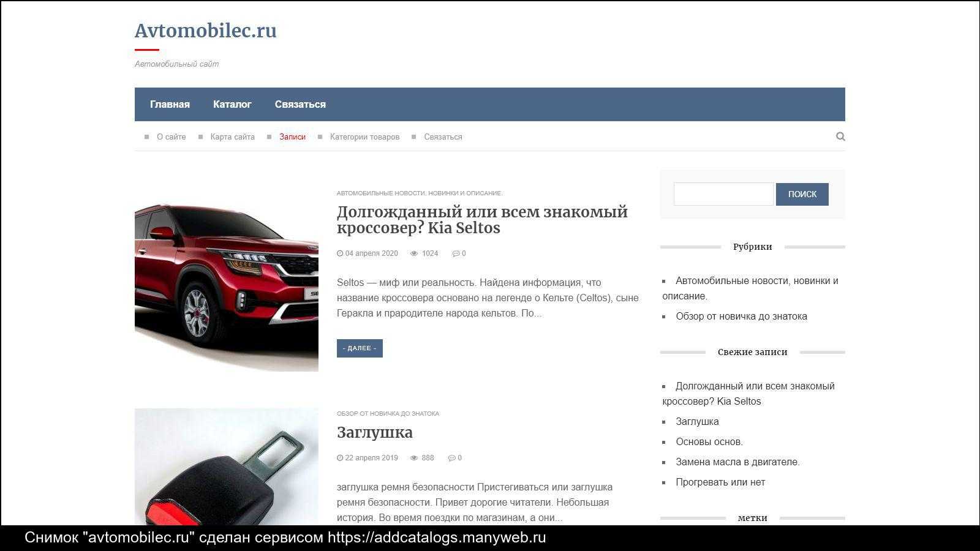Click the 1024 views count
Screen dimensions: 980x551
click(430, 253)
